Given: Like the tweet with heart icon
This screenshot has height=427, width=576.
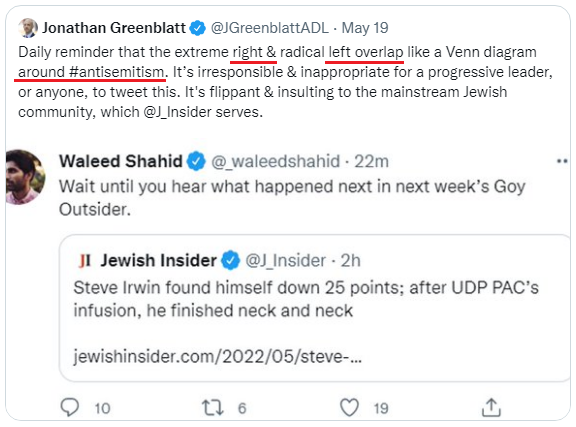Looking at the screenshot, I should pos(349,408).
